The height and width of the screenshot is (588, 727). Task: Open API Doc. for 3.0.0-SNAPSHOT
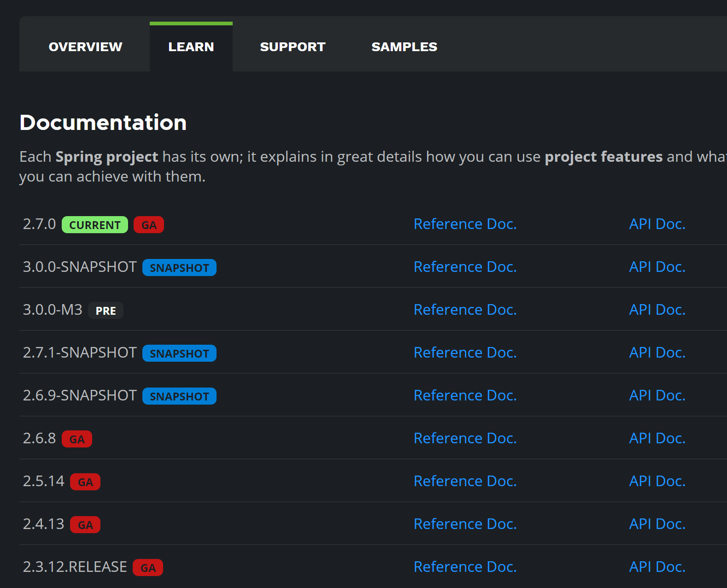point(657,267)
